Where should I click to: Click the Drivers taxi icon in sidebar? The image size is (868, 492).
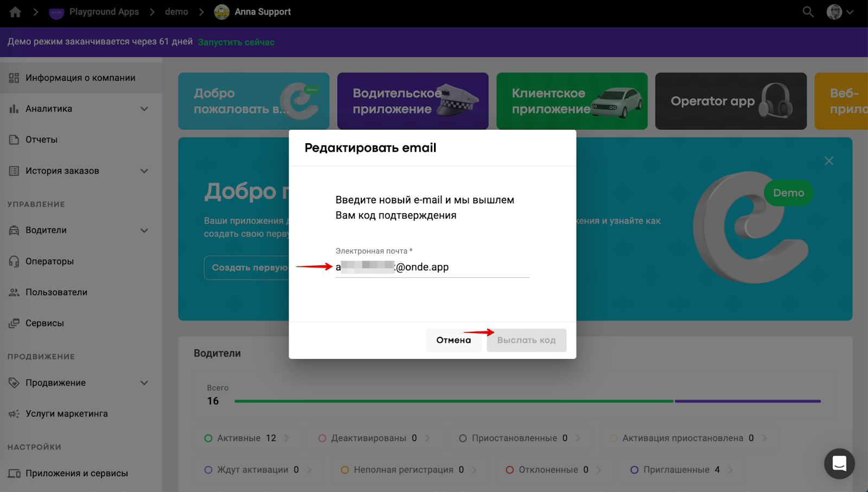[x=14, y=230]
